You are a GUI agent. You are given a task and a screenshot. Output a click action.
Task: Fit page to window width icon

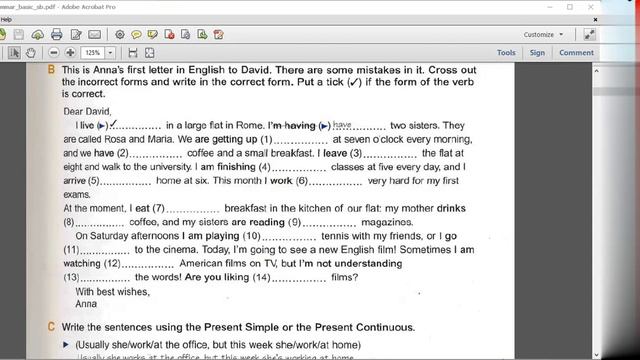[133, 53]
